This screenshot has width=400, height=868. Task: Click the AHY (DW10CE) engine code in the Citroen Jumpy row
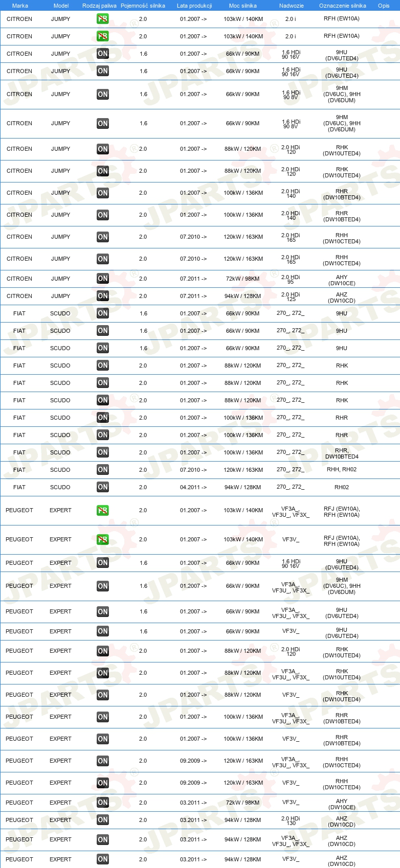[342, 280]
